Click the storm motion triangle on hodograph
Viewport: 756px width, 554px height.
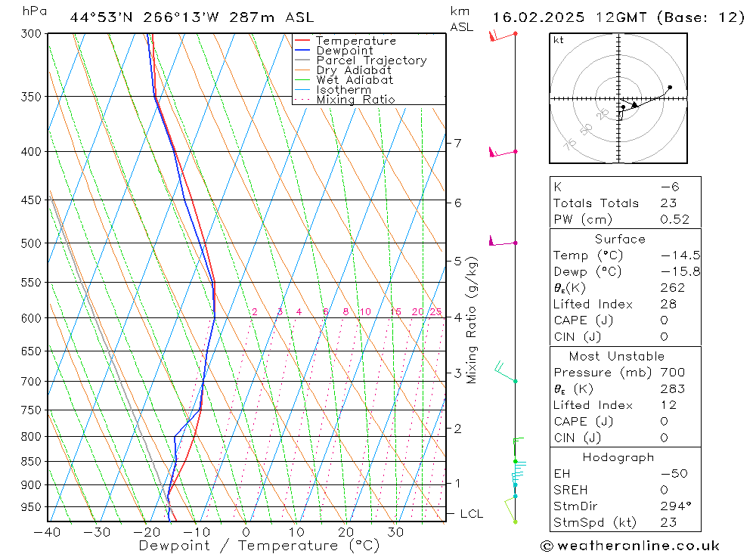[635, 104]
